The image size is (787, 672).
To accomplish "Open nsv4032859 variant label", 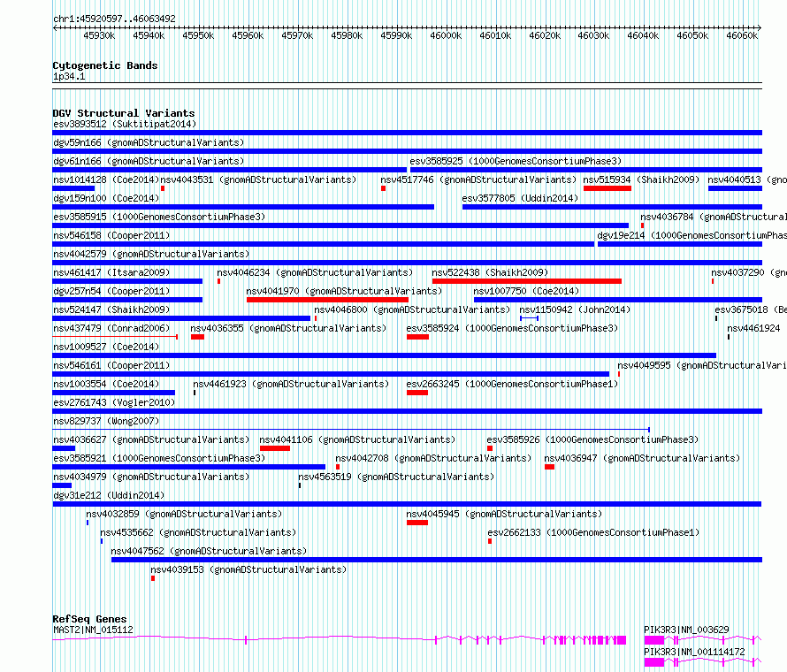I will 184,514.
